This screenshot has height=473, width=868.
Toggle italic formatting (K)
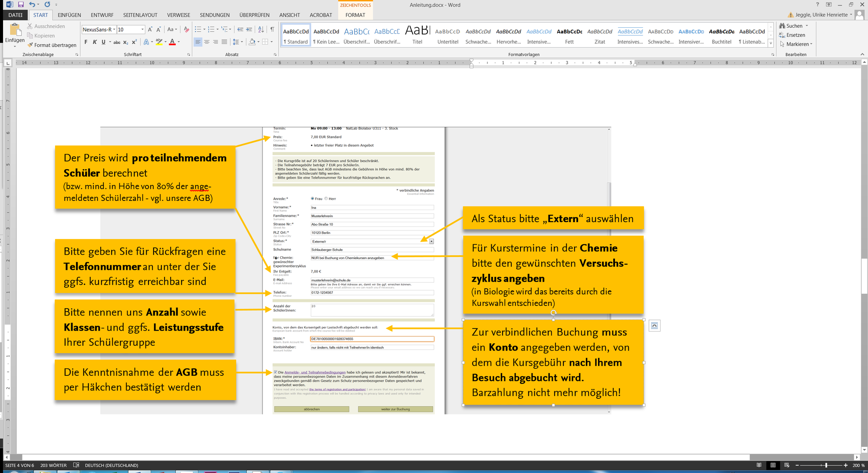(95, 42)
